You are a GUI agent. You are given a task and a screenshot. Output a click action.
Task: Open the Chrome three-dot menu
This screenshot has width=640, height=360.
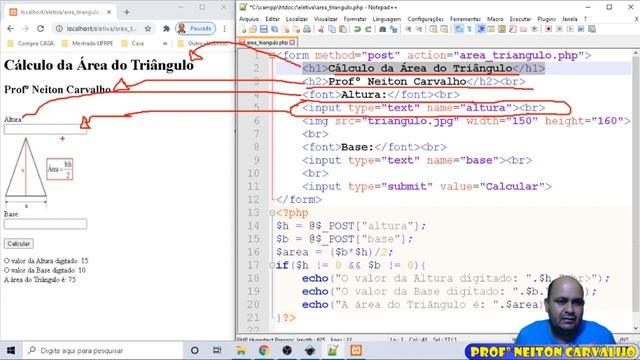click(224, 29)
